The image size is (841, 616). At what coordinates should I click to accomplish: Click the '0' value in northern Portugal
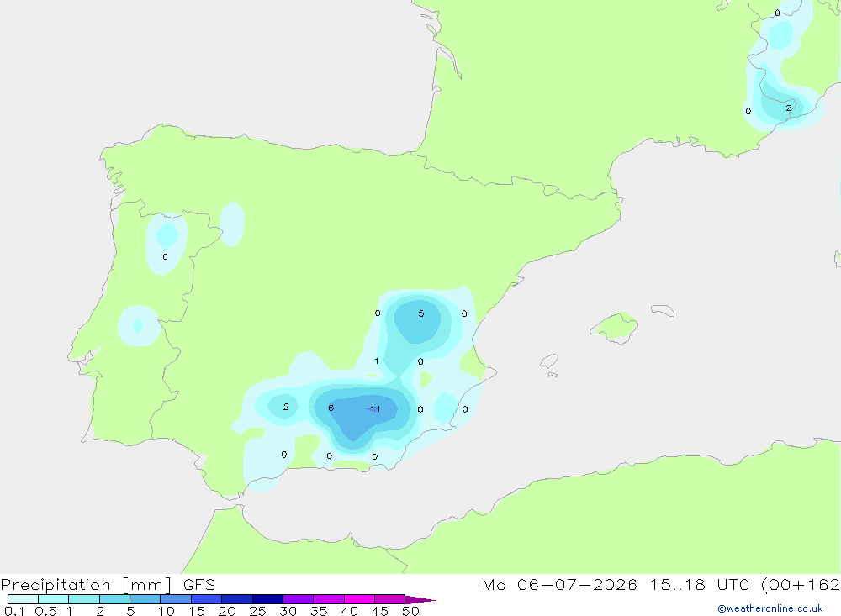click(x=165, y=257)
